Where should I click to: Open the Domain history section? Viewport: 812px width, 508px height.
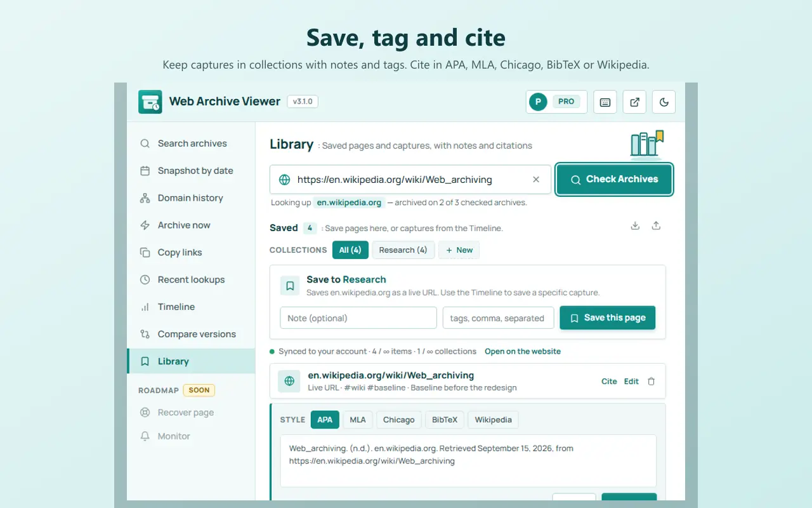191,198
